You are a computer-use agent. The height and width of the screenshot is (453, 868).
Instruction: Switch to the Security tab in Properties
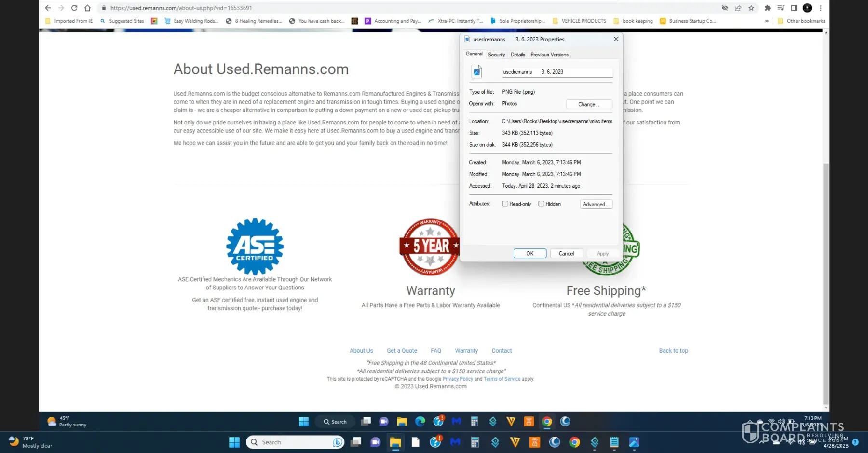coord(497,55)
